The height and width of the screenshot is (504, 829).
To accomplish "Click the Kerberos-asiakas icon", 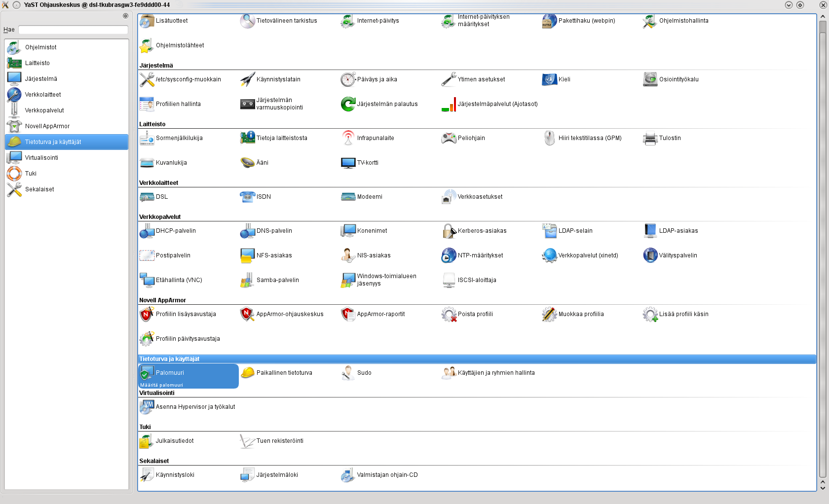I will pyautogui.click(x=449, y=231).
